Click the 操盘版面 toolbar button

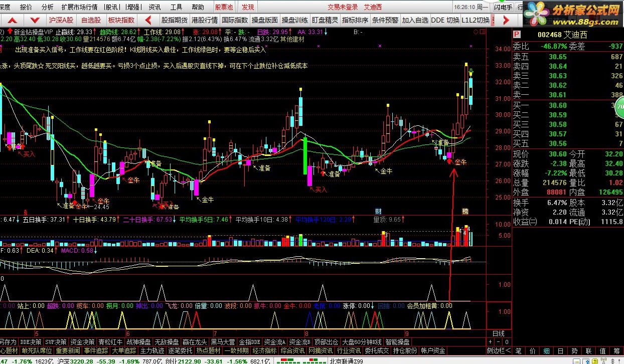pos(265,20)
